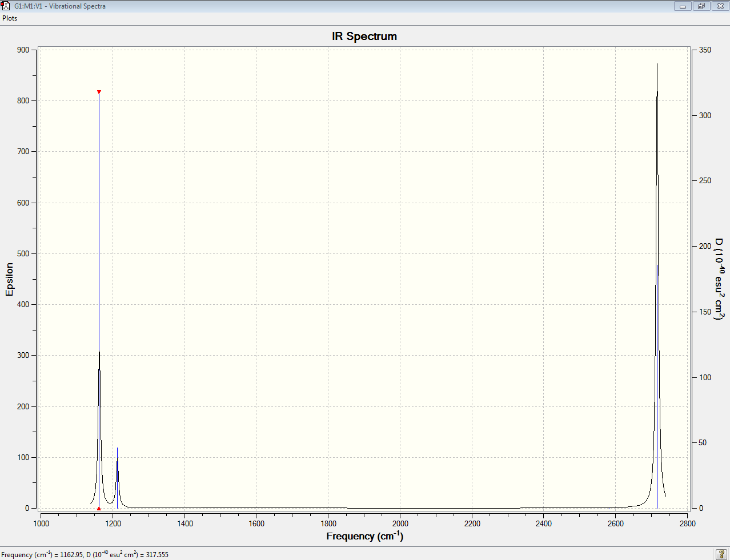Click the GaussView window icon in title bar

[x=6, y=6]
